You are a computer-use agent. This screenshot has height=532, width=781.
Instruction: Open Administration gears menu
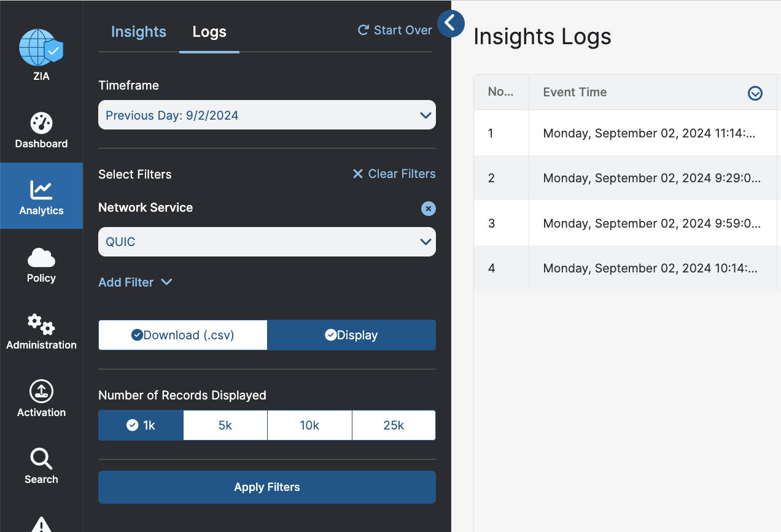click(x=41, y=331)
